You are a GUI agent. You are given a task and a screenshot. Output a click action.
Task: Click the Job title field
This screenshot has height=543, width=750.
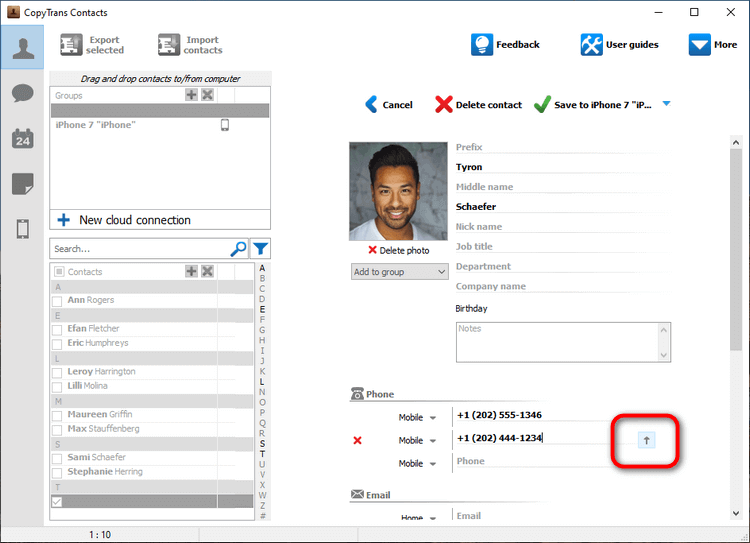click(x=563, y=246)
